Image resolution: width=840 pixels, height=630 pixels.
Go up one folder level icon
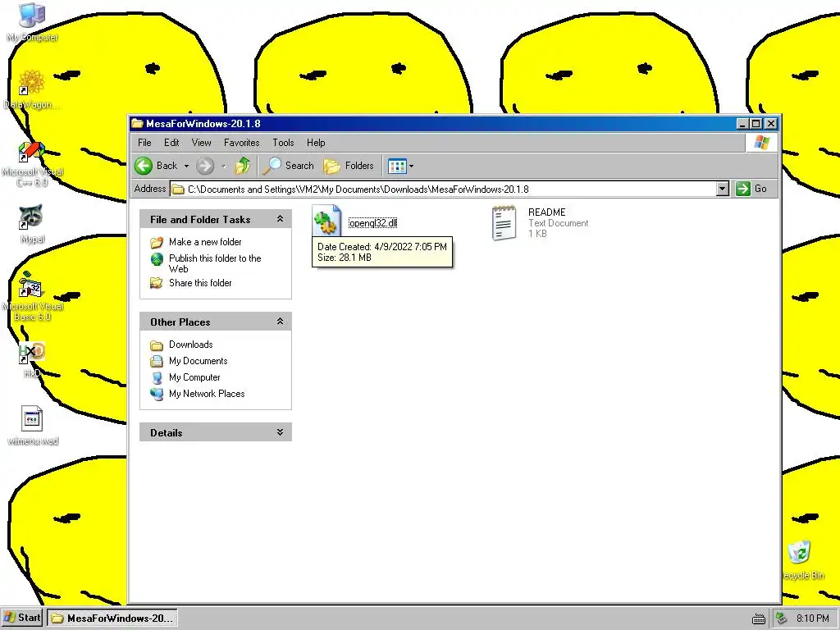[x=243, y=166]
